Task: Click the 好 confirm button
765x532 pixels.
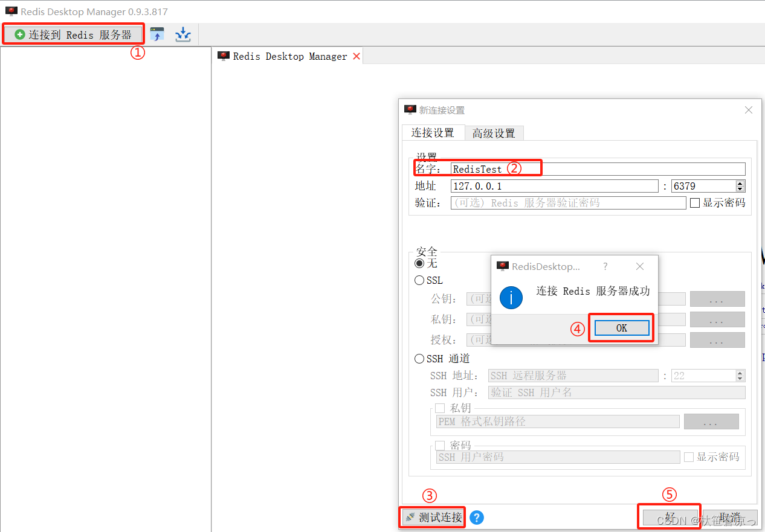Action: (670, 518)
